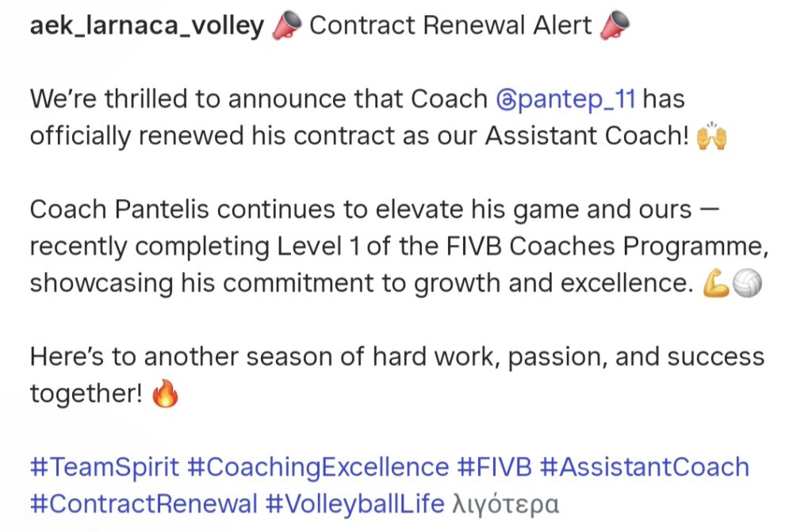Tap the #FIVB hashtag

pyautogui.click(x=494, y=466)
